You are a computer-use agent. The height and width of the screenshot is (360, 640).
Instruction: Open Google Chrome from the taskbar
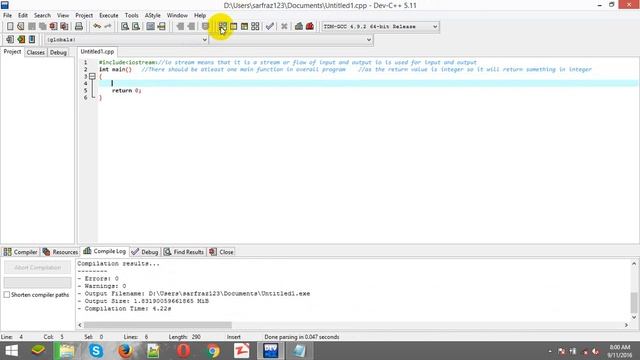click(213, 351)
